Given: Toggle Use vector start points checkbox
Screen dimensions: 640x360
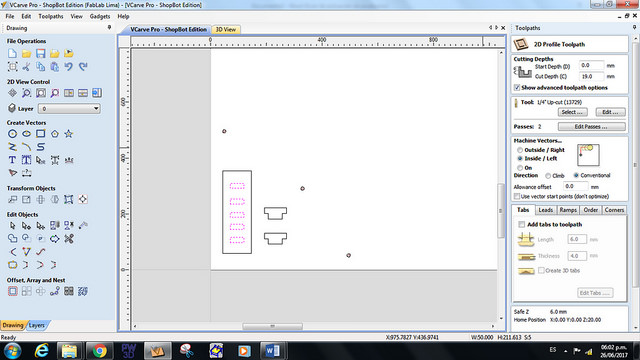Looking at the screenshot, I should point(517,197).
